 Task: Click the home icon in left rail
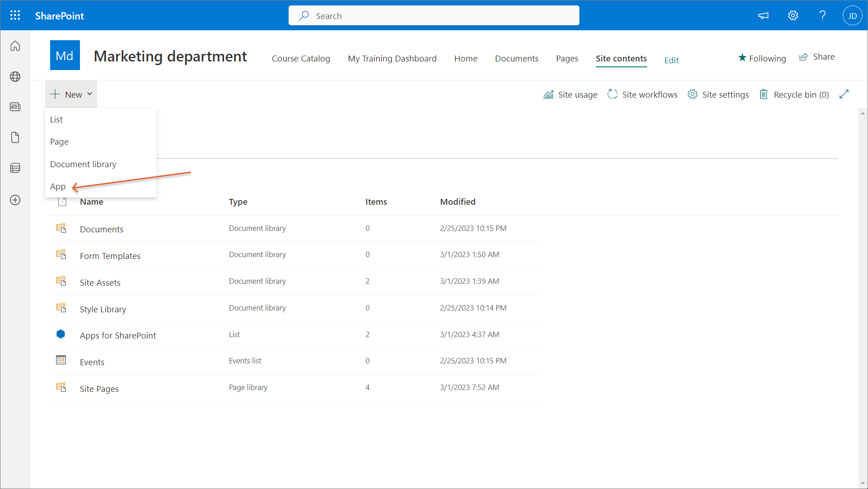pyautogui.click(x=15, y=46)
